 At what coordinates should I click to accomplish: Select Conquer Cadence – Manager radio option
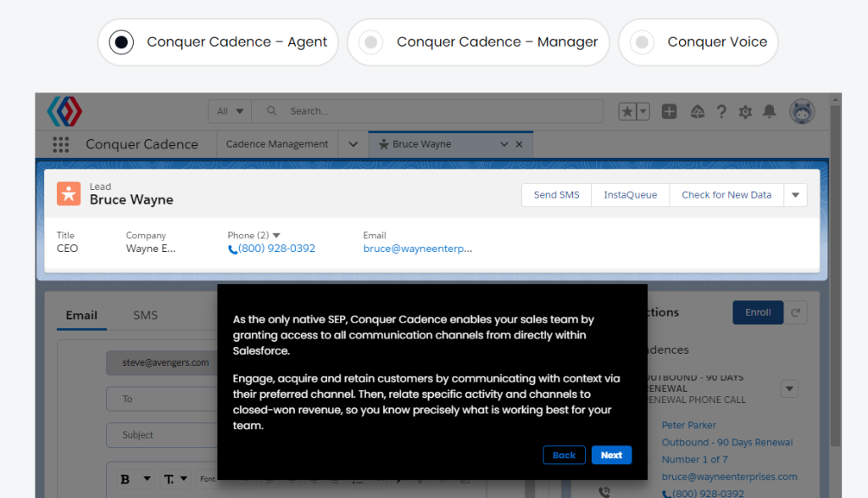coord(478,42)
